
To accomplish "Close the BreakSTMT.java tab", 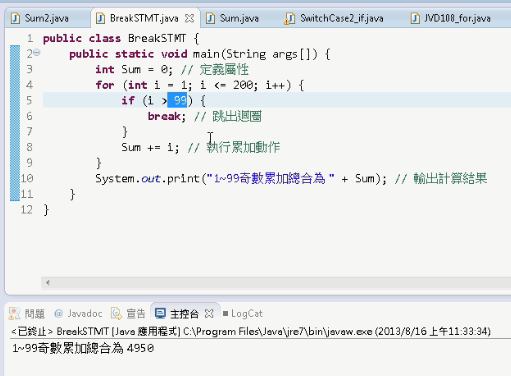I will click(189, 18).
